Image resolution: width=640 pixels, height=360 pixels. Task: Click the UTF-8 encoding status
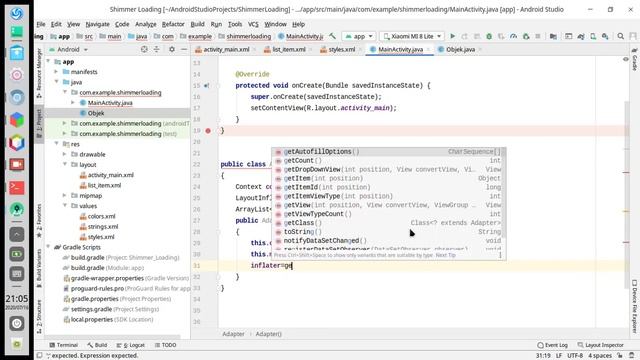(575, 356)
